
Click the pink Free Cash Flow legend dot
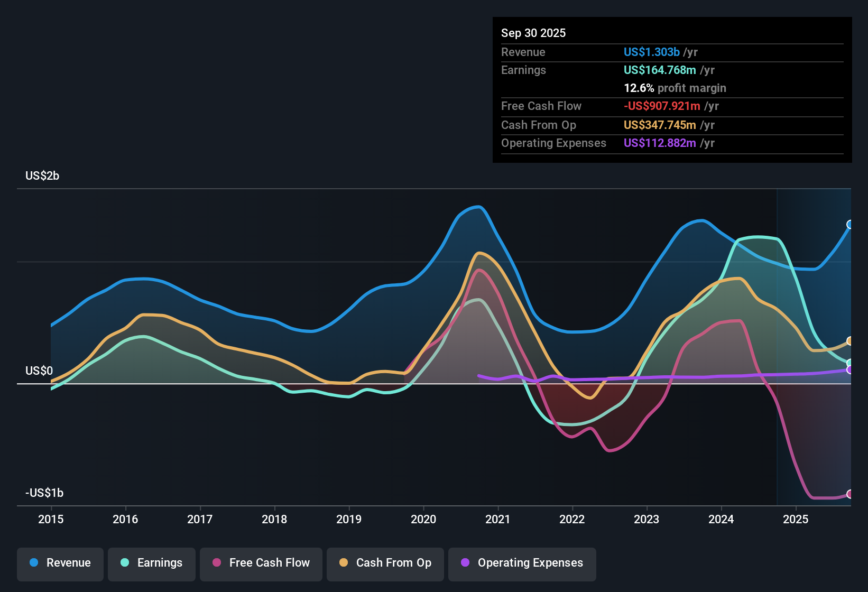click(217, 563)
